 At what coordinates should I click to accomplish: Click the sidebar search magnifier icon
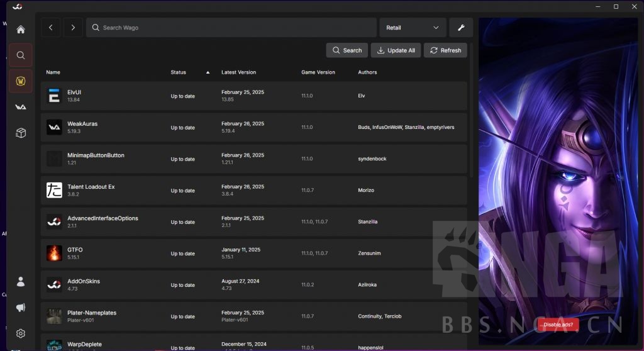point(21,55)
